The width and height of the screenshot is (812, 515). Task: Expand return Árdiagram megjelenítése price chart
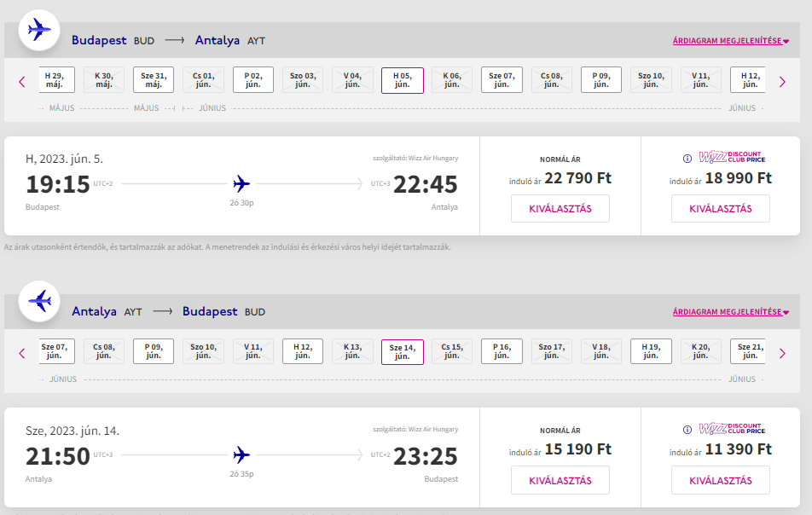point(731,312)
